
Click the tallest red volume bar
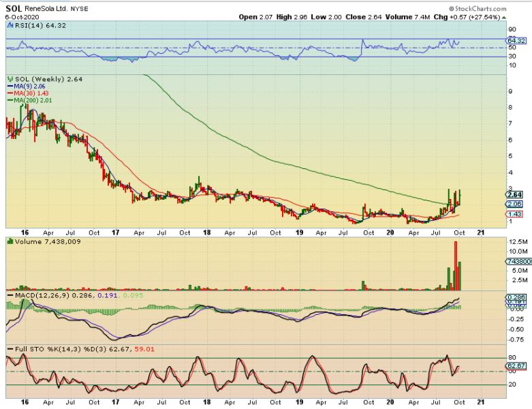tap(456, 266)
